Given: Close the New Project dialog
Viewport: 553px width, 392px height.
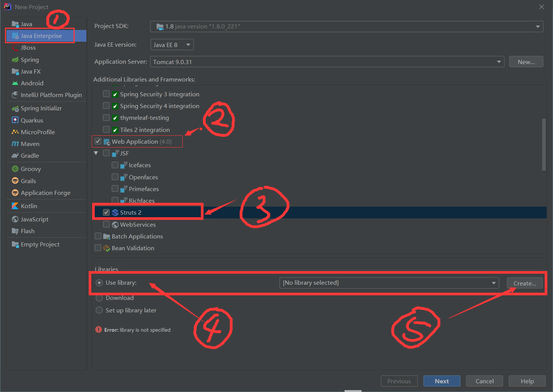Looking at the screenshot, I should (542, 7).
